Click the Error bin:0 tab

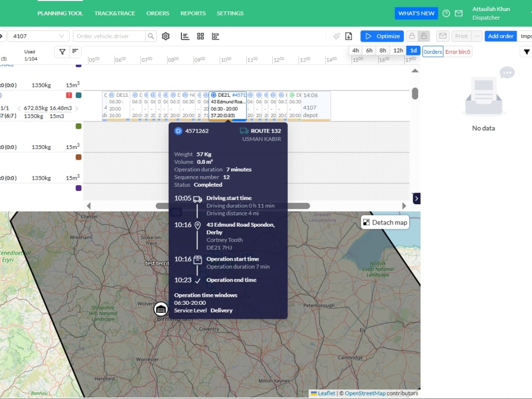coord(458,52)
